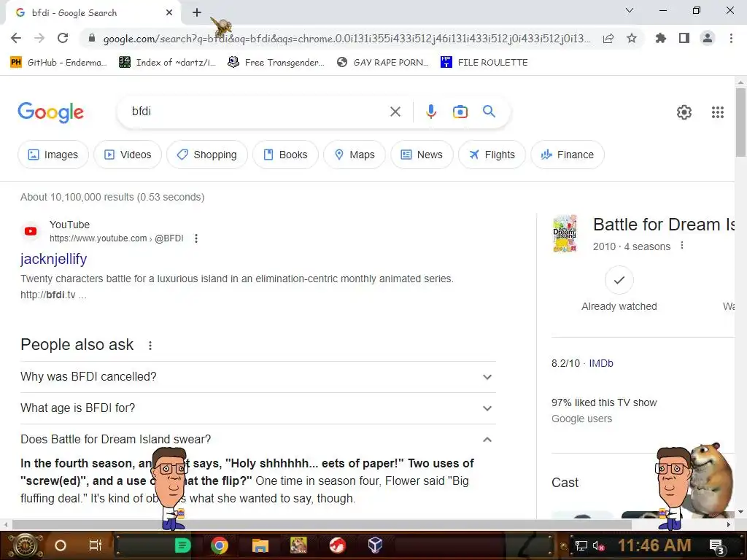The height and width of the screenshot is (560, 747).
Task: Collapse 'Does Battle for Dream Island swear?'
Action: coord(258,440)
